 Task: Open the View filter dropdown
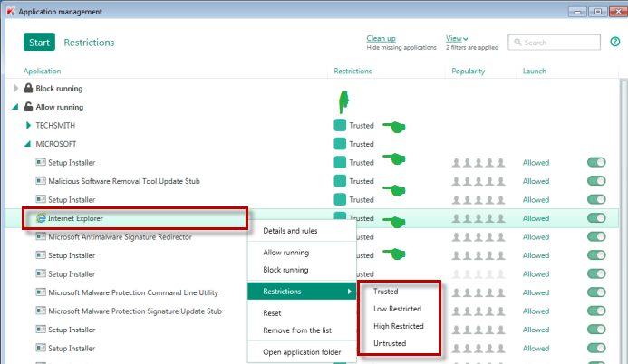pos(457,38)
